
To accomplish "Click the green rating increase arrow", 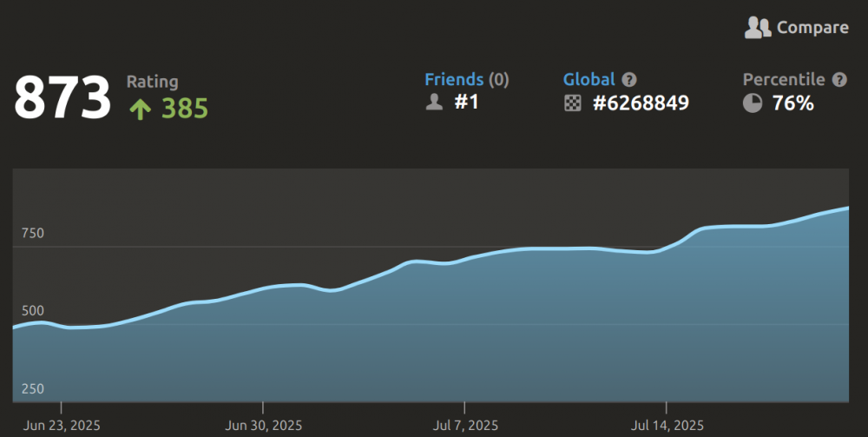I will pyautogui.click(x=141, y=109).
